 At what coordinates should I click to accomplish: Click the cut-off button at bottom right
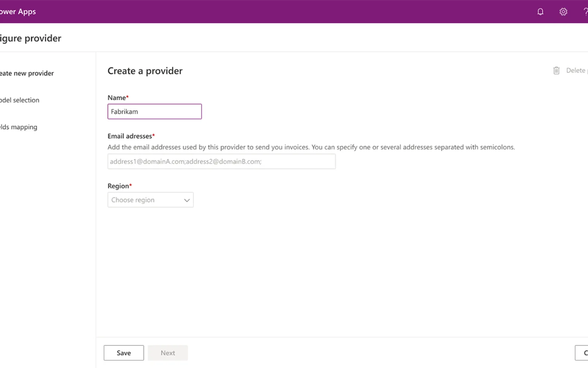pyautogui.click(x=581, y=353)
